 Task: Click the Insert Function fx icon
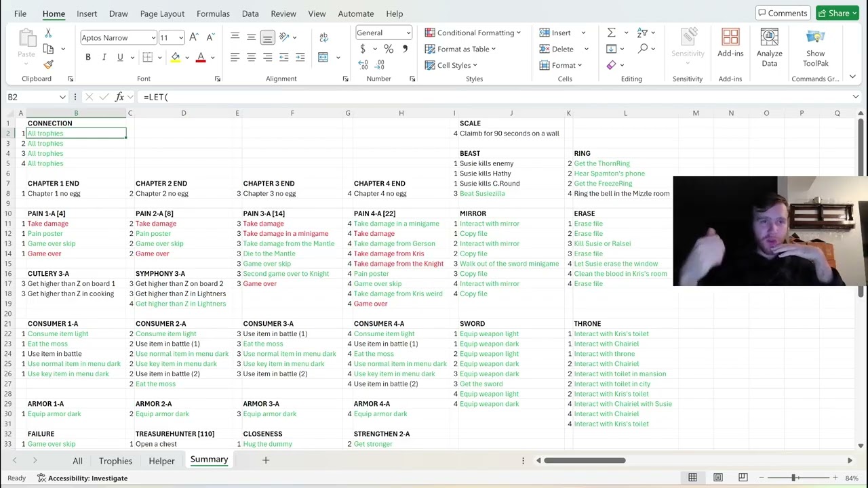click(119, 97)
